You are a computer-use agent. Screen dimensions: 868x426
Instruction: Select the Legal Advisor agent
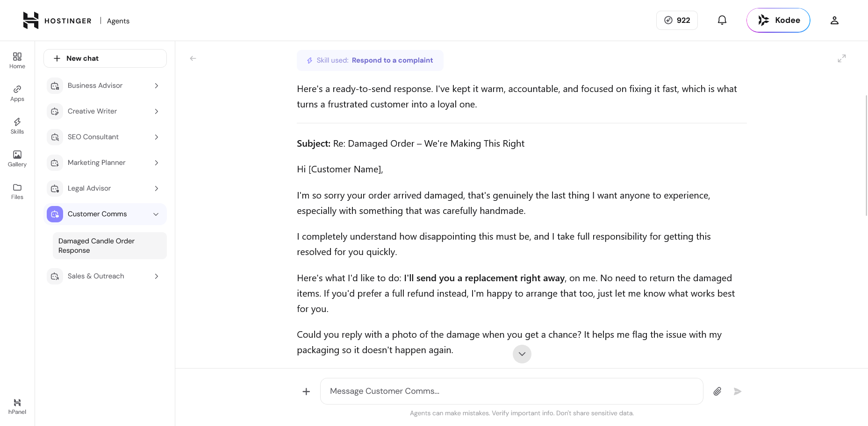(105, 188)
